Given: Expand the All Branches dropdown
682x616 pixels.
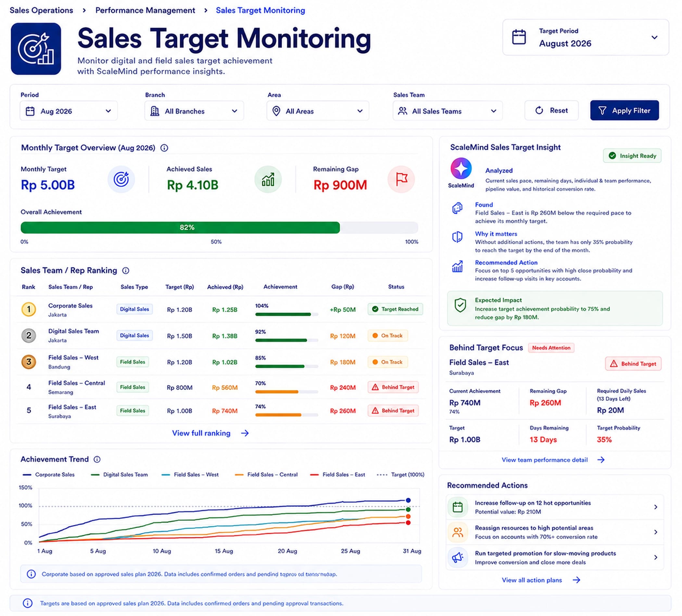Looking at the screenshot, I should [x=194, y=111].
